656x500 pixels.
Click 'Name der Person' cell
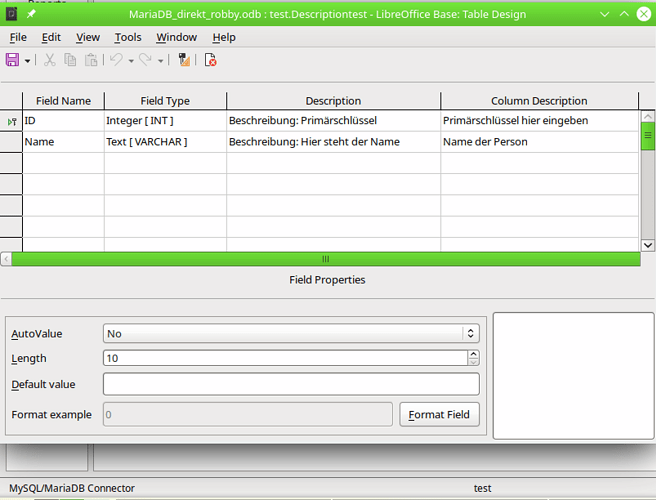point(540,142)
